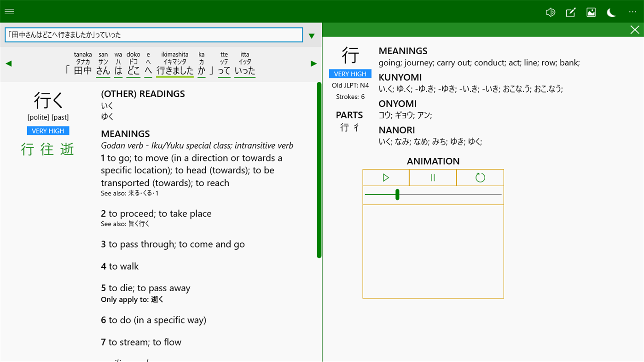
Task: Click the sentence search input field
Action: 154,34
